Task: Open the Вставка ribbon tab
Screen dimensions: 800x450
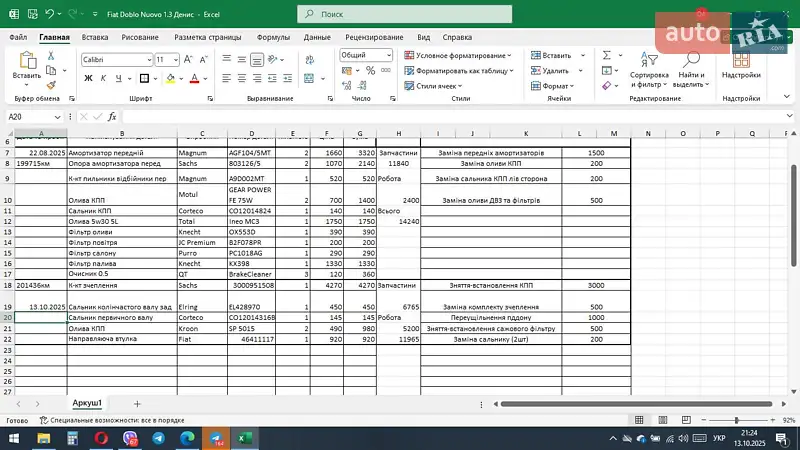Action: [95, 36]
